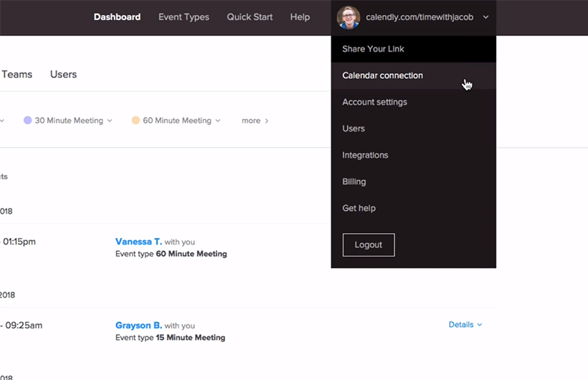This screenshot has width=588, height=380.
Task: Select Users in the account dropdown
Action: pos(413,128)
